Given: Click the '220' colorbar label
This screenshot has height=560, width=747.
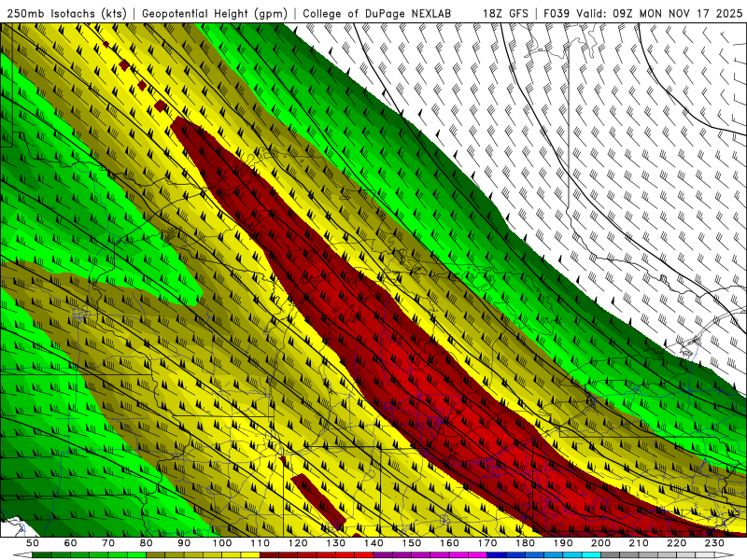Looking at the screenshot, I should (676, 543).
